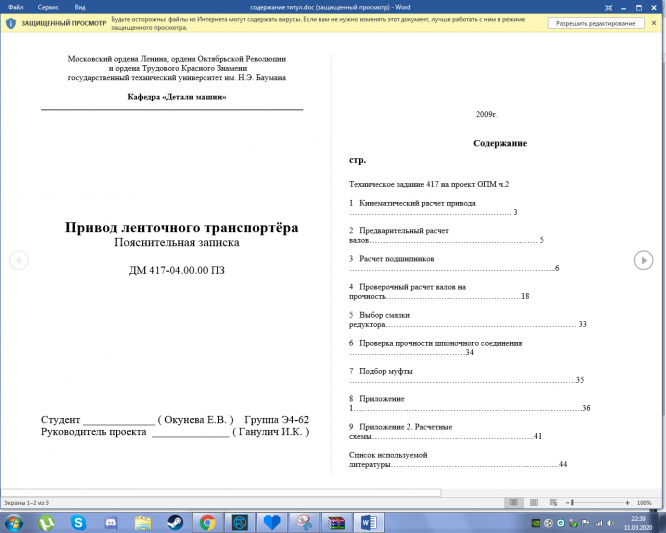This screenshot has height=533, width=666.
Task: Close the protected view warning bar
Action: tap(654, 23)
